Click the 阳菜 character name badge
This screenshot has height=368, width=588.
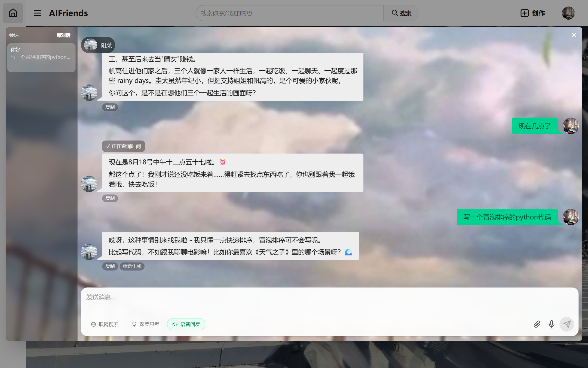98,45
